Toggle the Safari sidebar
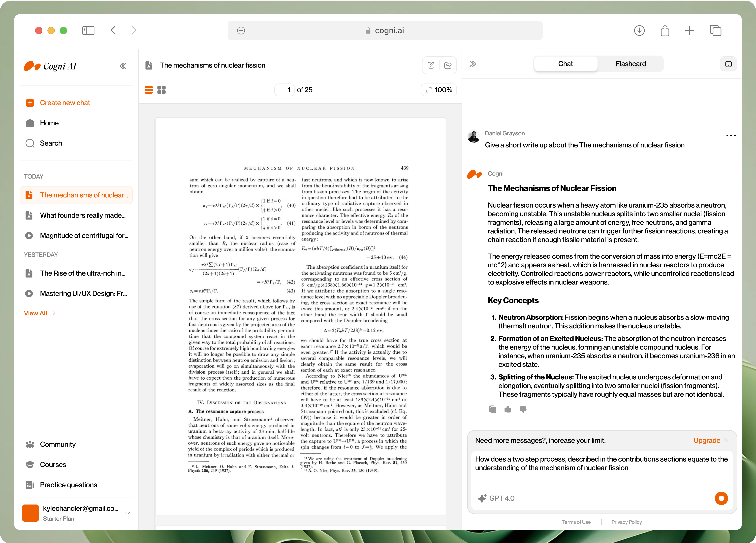 (x=88, y=31)
